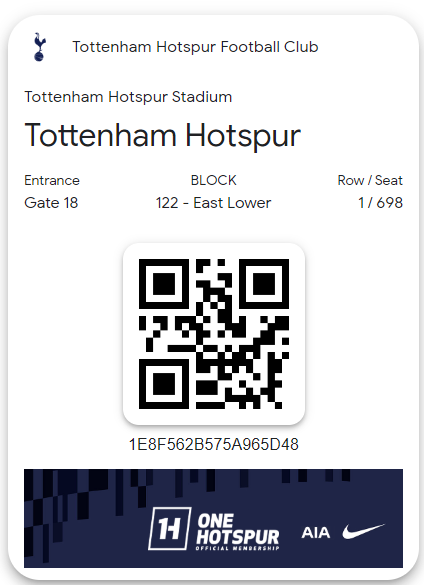
Task: Click the Row / Seat label
Action: coord(370,181)
